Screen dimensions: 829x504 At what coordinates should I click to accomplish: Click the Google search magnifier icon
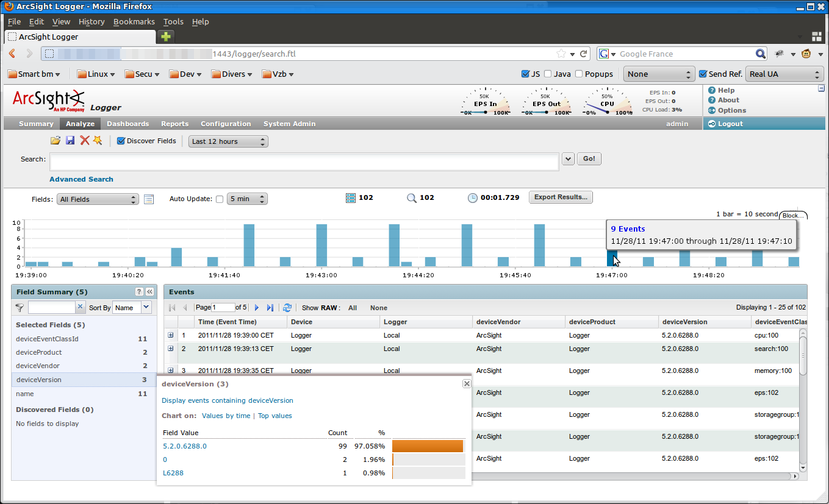tap(760, 54)
